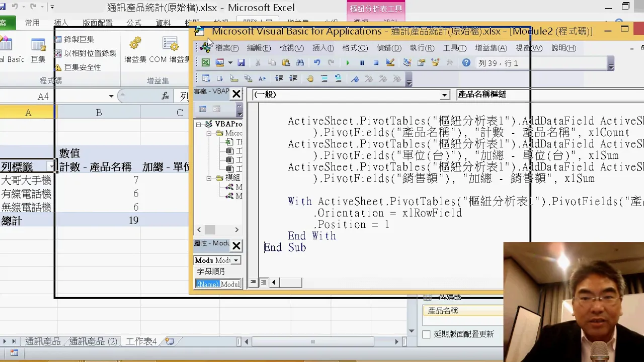Screen dimensions: 644x362
Task: Cut selection using VBA scissors icon
Action: [x=258, y=63]
